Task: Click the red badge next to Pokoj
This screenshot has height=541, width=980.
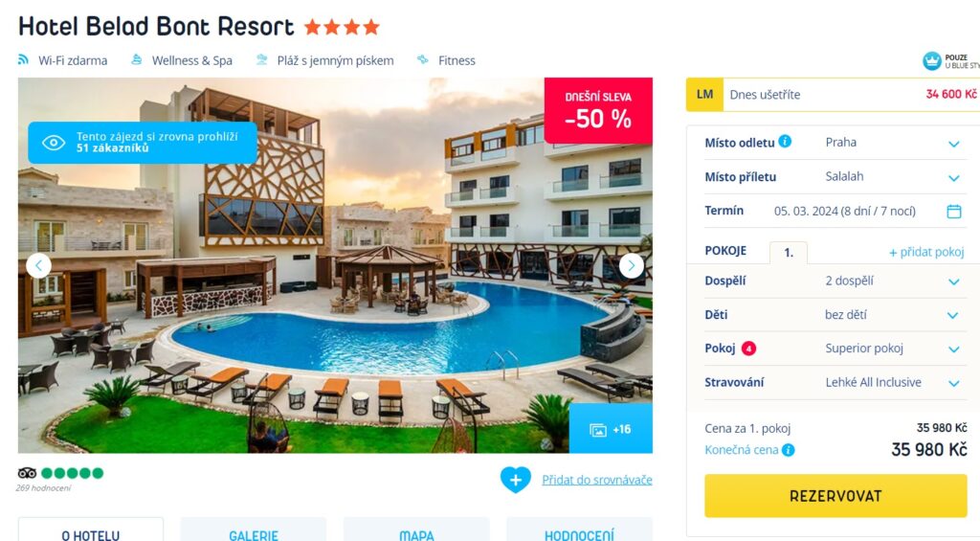Action: (x=748, y=349)
